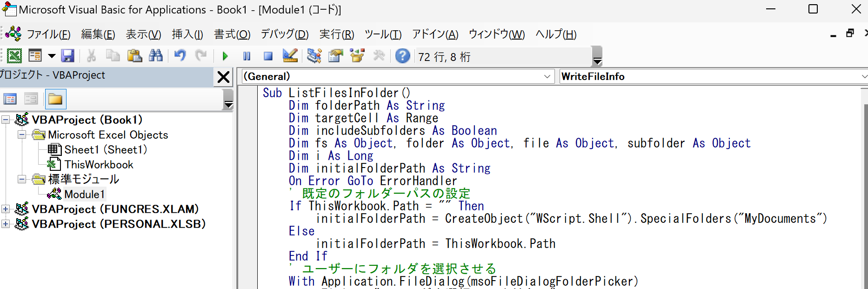The height and width of the screenshot is (289, 868).
Task: Click the Break pause icon
Action: [247, 56]
